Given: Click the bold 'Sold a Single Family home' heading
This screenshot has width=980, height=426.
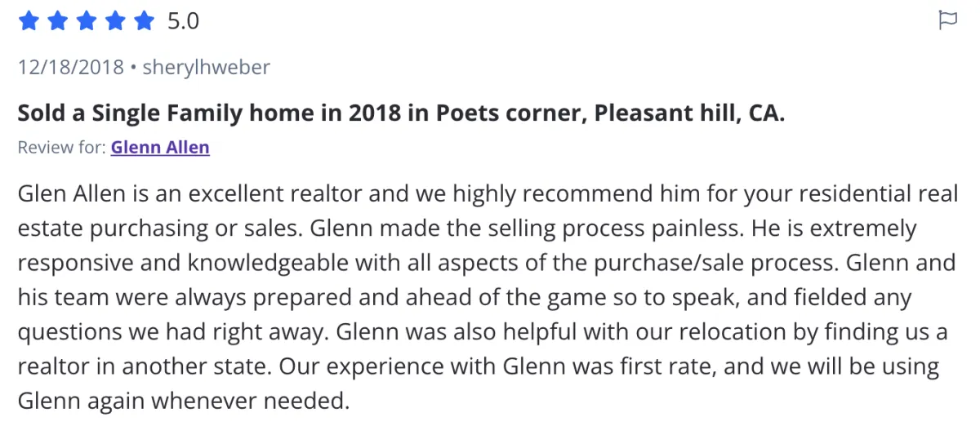Looking at the screenshot, I should click(x=401, y=113).
